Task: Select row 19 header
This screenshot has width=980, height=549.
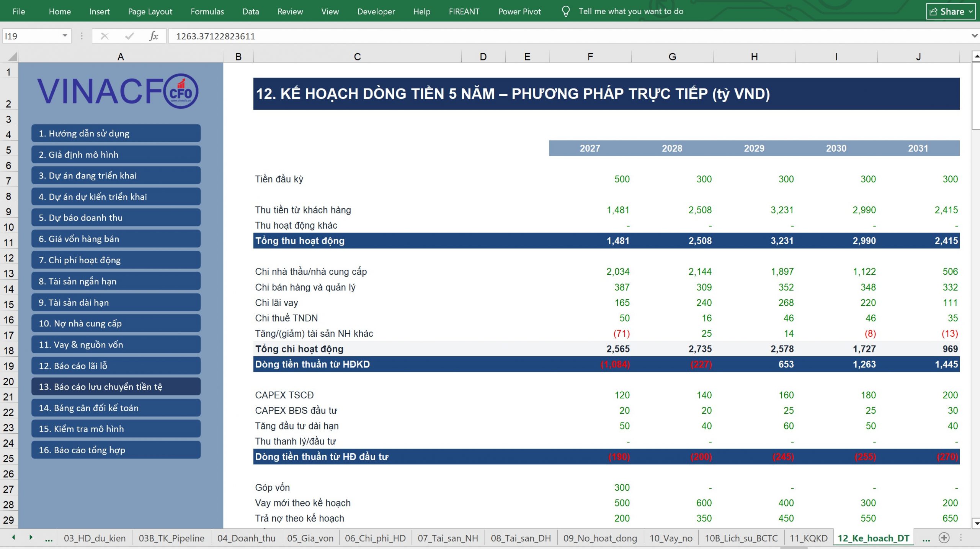Action: pyautogui.click(x=9, y=366)
